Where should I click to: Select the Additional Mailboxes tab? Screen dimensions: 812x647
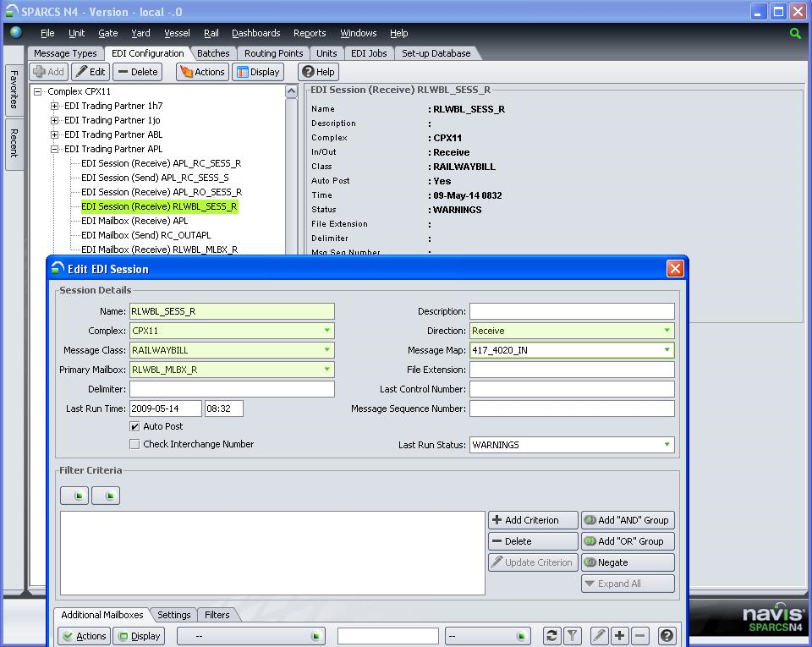point(102,615)
